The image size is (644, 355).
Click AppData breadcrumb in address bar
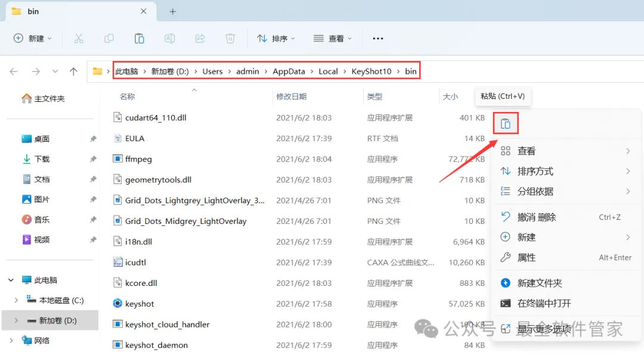tap(289, 71)
